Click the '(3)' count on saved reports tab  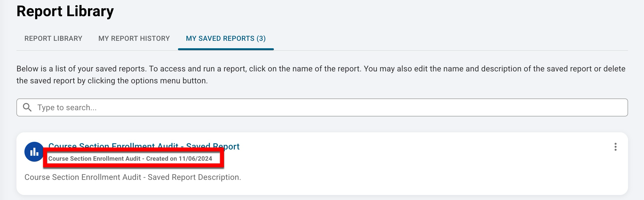[261, 38]
